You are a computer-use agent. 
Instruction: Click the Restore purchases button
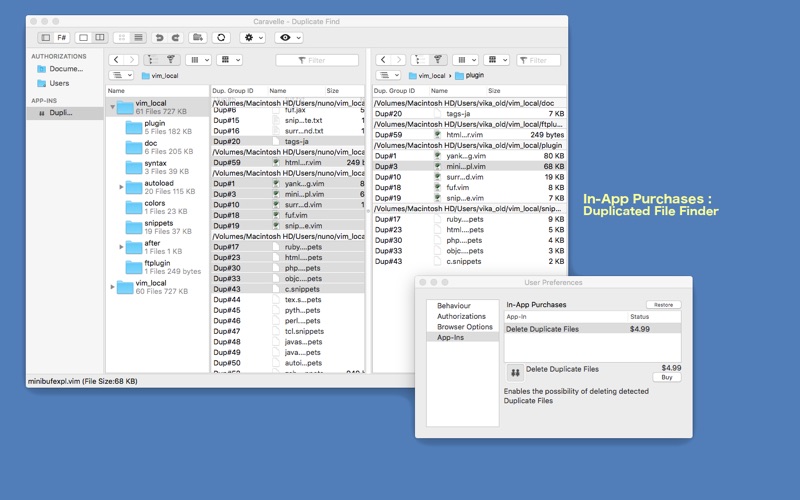(662, 305)
